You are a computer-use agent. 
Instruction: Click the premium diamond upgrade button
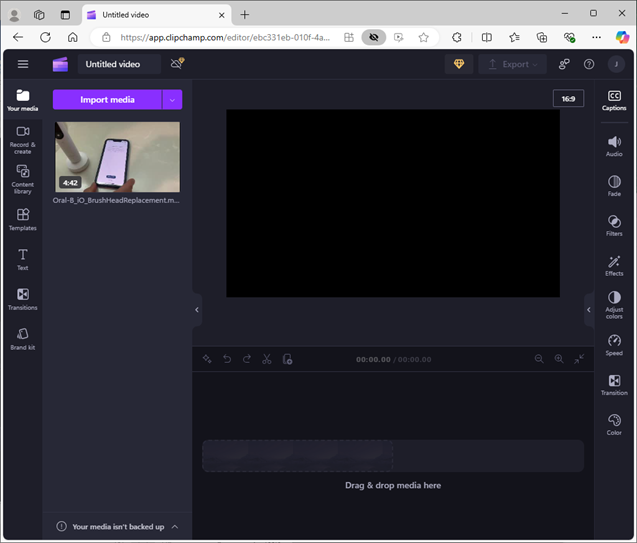pyautogui.click(x=459, y=64)
